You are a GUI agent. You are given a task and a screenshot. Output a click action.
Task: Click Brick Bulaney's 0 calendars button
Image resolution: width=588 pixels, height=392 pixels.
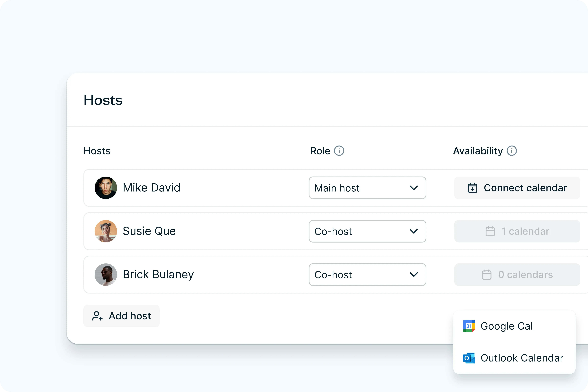tap(517, 275)
